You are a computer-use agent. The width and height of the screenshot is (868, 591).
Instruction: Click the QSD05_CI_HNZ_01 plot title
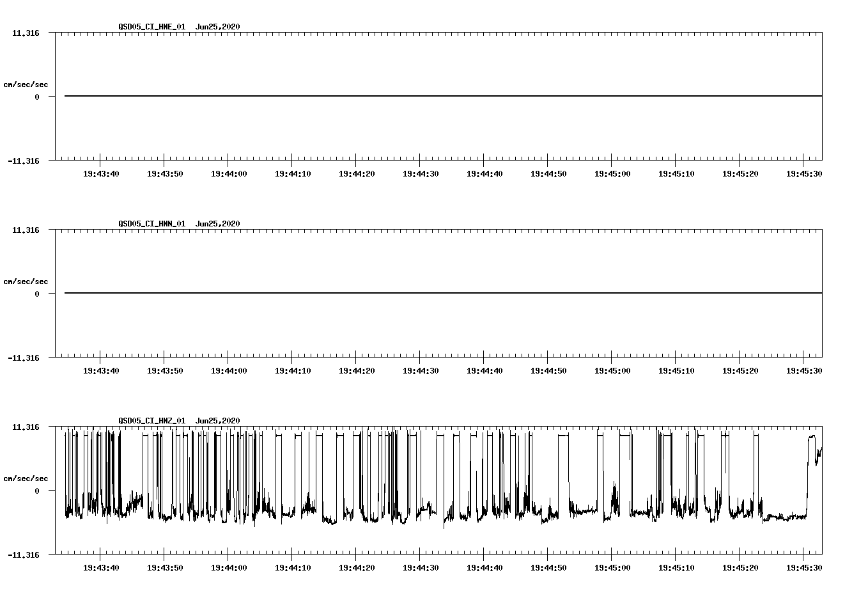152,420
